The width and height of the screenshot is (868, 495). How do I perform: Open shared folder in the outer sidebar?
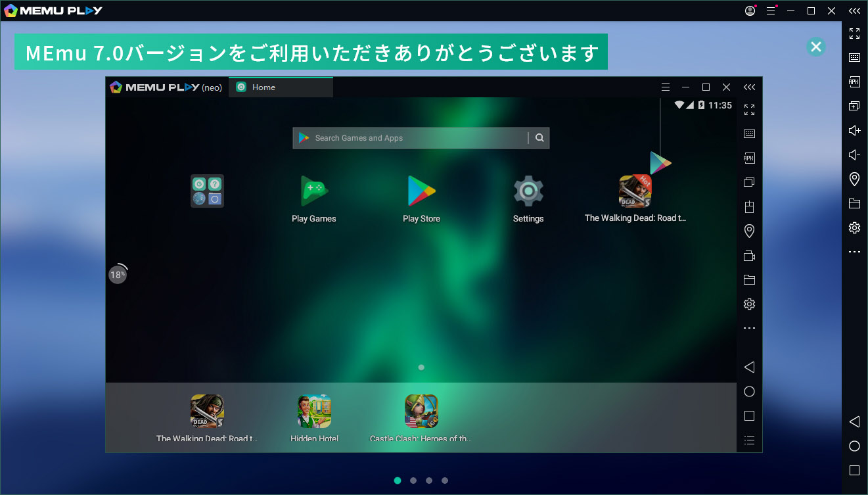pyautogui.click(x=854, y=203)
